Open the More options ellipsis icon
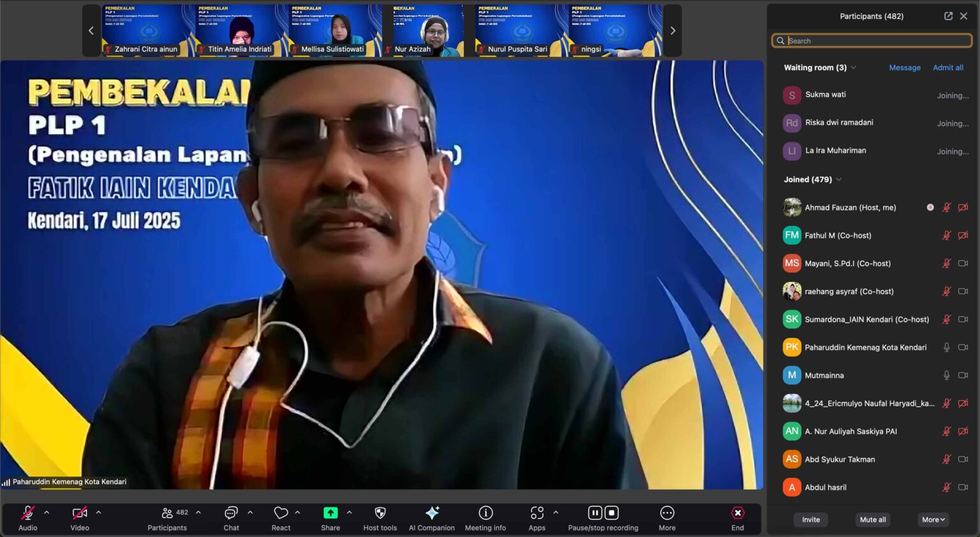The image size is (980, 537). 667,513
